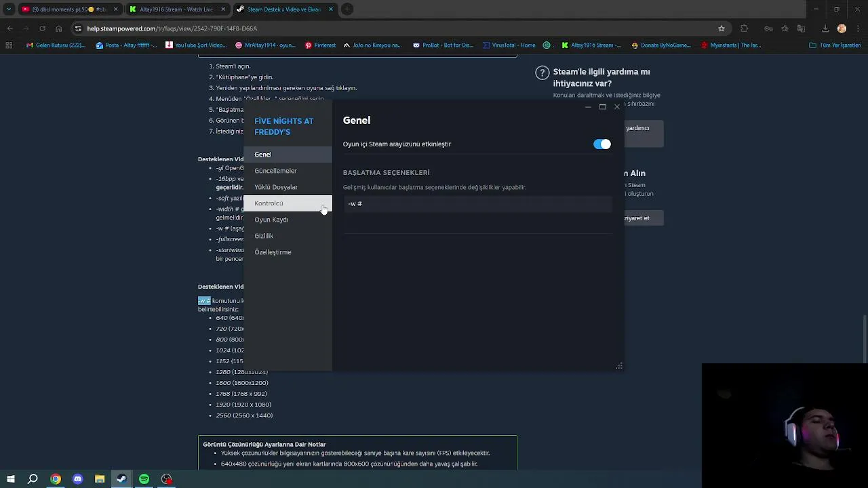
Task: Open the Windows Start menu
Action: (11, 479)
